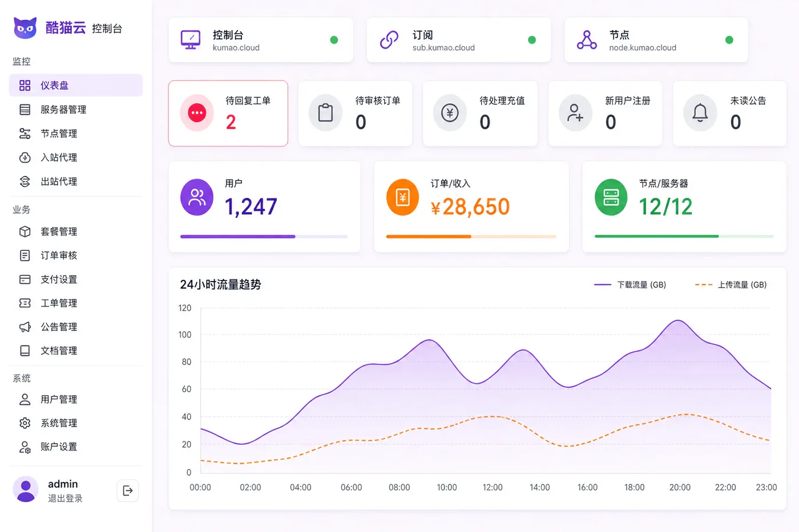Click the green 节点/服务器 progress bar

click(x=684, y=237)
